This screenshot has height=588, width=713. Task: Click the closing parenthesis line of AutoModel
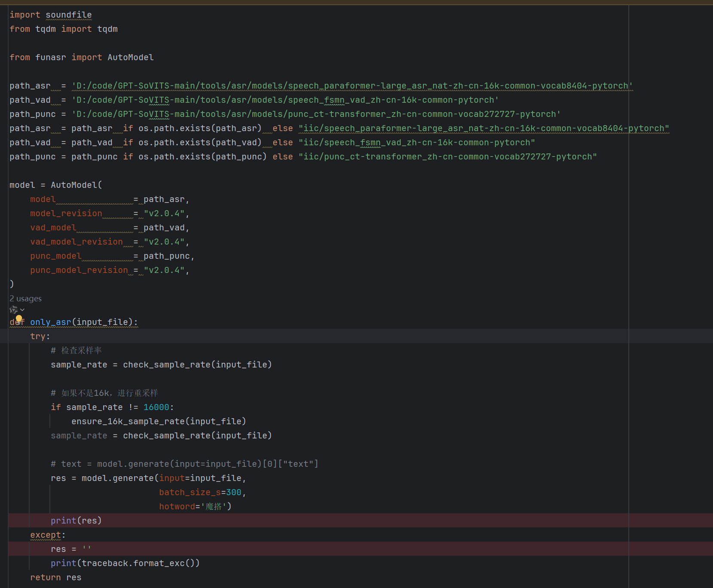pyautogui.click(x=12, y=284)
